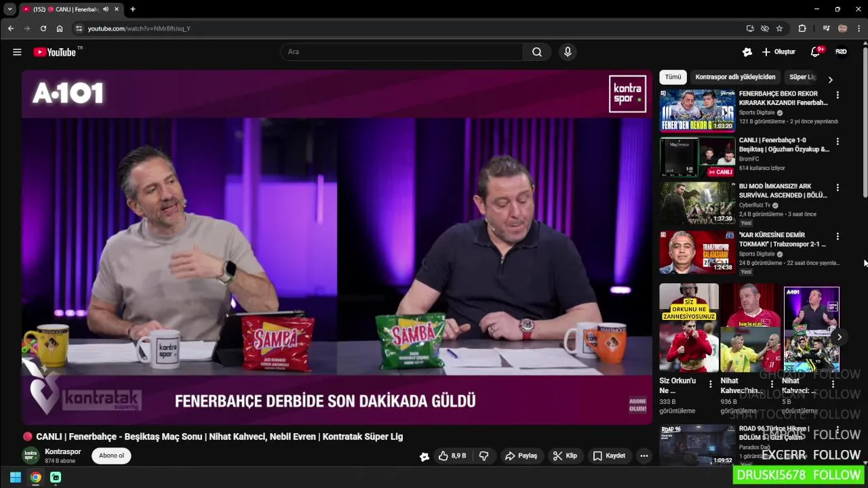
Task: Click the search magnifier button
Action: click(537, 52)
